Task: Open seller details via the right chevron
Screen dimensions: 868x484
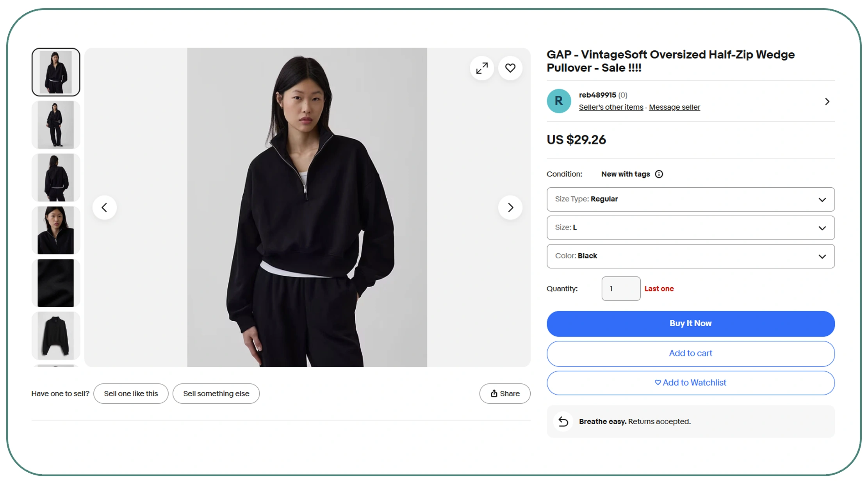Action: [x=827, y=101]
